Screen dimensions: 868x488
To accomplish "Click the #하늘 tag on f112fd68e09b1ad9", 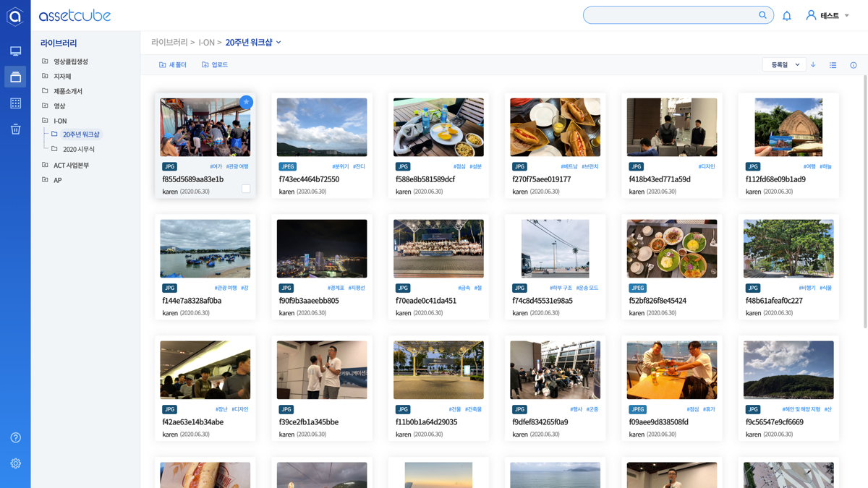I will (x=826, y=166).
